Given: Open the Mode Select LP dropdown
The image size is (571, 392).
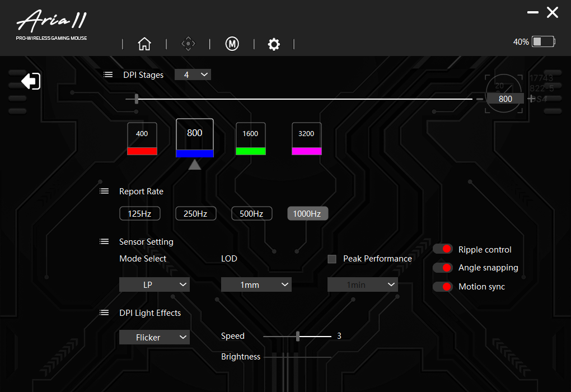Looking at the screenshot, I should pos(155,284).
